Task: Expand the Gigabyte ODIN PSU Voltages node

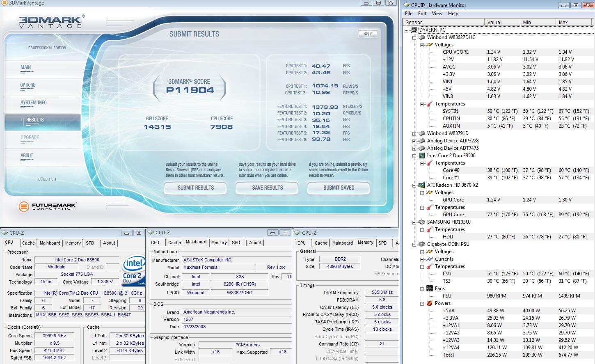Action: pyautogui.click(x=422, y=252)
